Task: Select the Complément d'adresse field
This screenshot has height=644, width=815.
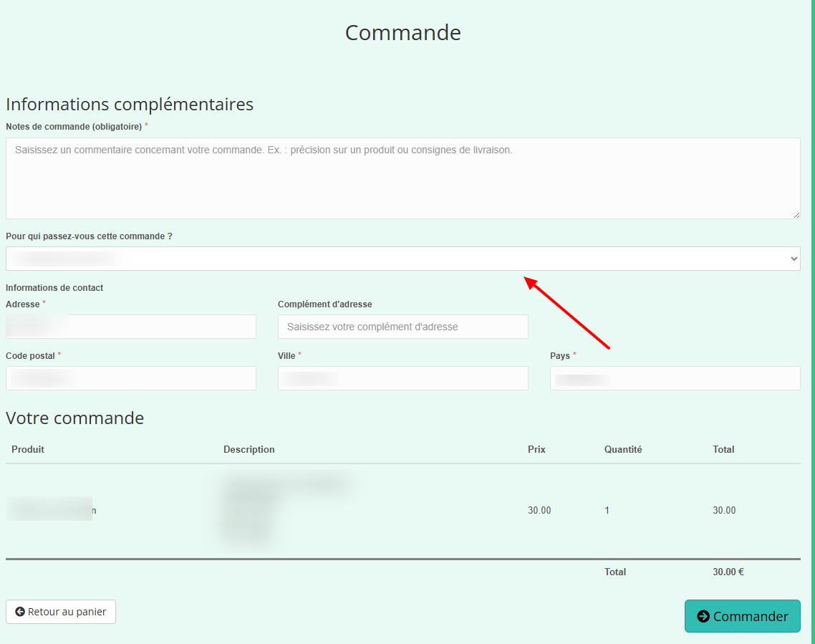Action: click(x=402, y=327)
